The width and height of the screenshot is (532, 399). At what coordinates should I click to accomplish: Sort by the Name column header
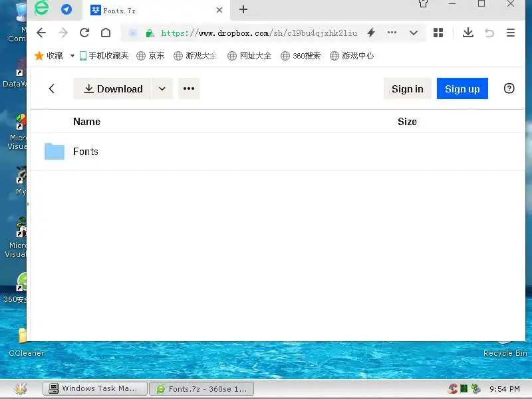click(x=87, y=122)
